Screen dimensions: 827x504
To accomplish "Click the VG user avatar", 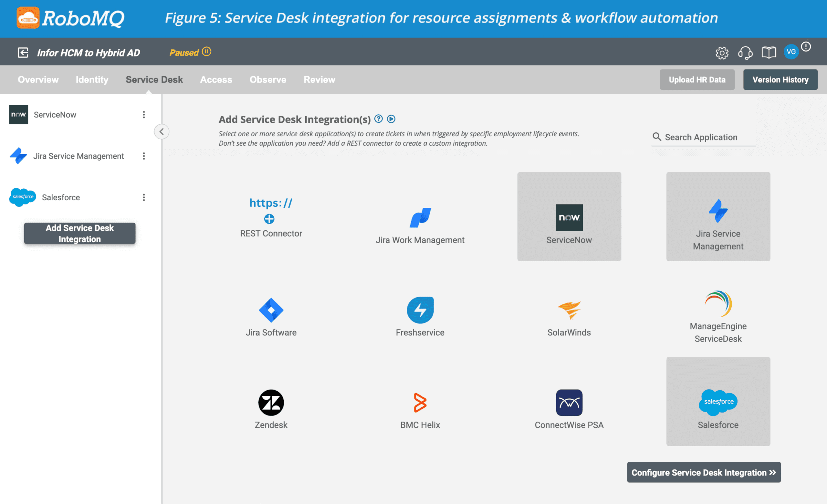I will (x=791, y=51).
